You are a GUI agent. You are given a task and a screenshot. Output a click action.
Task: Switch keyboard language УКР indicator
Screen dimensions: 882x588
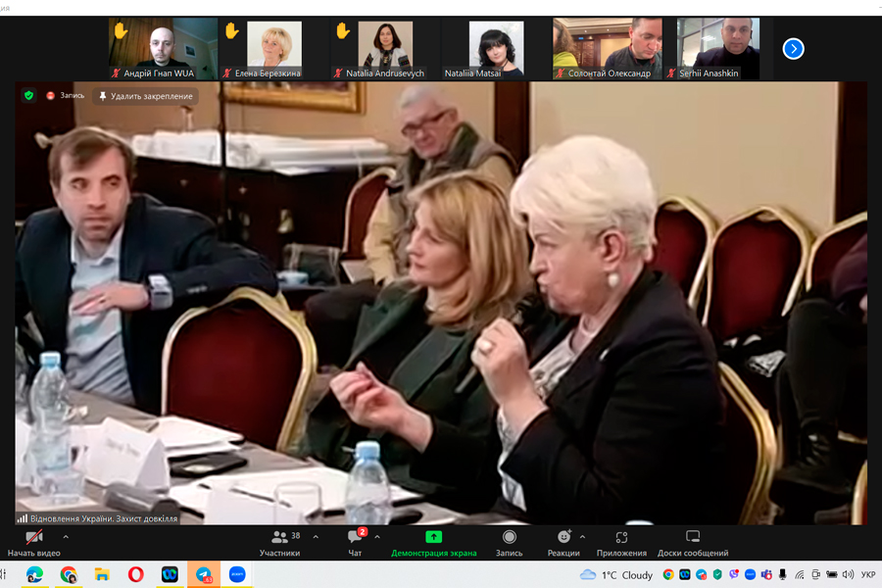[x=868, y=574]
